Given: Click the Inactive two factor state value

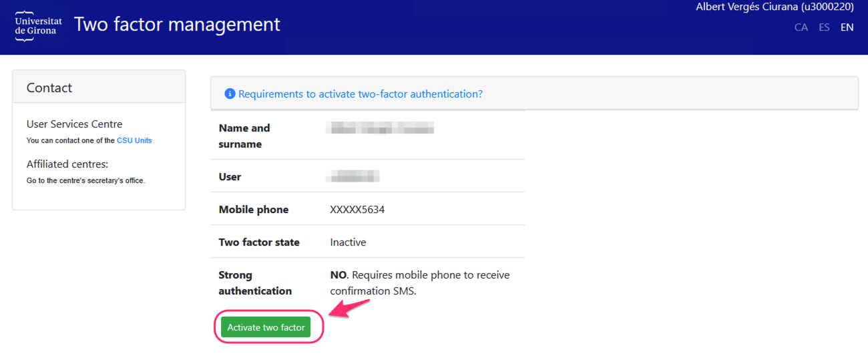Looking at the screenshot, I should coord(348,242).
